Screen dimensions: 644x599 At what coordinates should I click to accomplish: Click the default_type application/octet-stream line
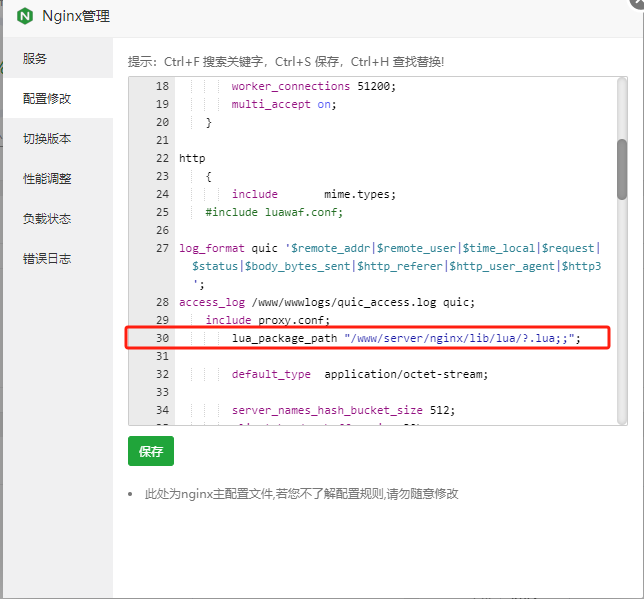360,374
